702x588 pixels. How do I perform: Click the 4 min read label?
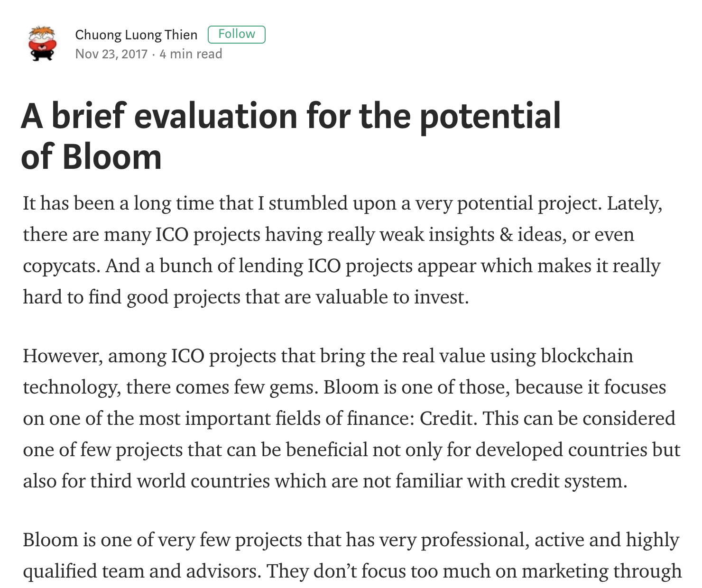(x=191, y=54)
